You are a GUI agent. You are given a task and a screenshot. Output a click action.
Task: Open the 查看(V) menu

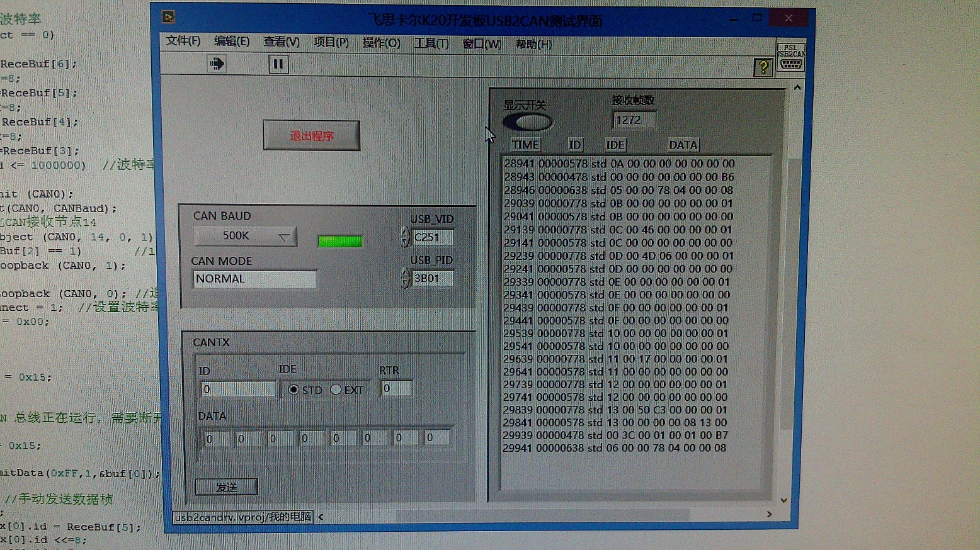coord(282,42)
